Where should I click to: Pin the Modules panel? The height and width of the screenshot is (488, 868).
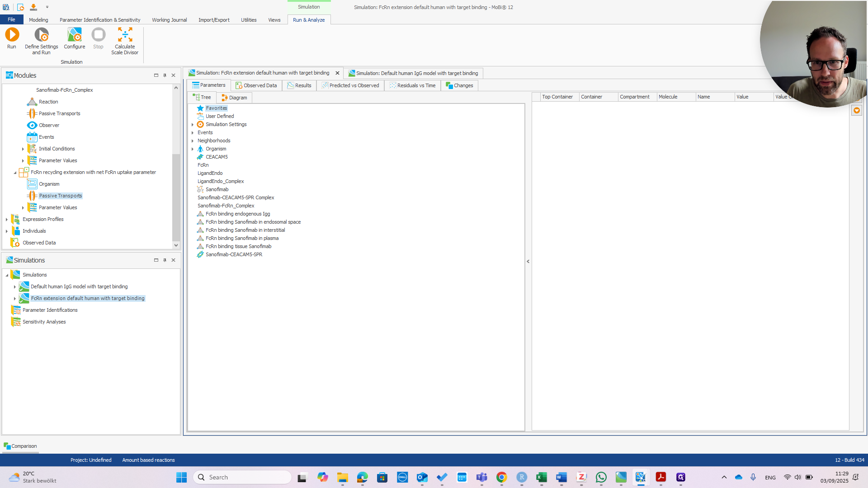[x=165, y=75]
